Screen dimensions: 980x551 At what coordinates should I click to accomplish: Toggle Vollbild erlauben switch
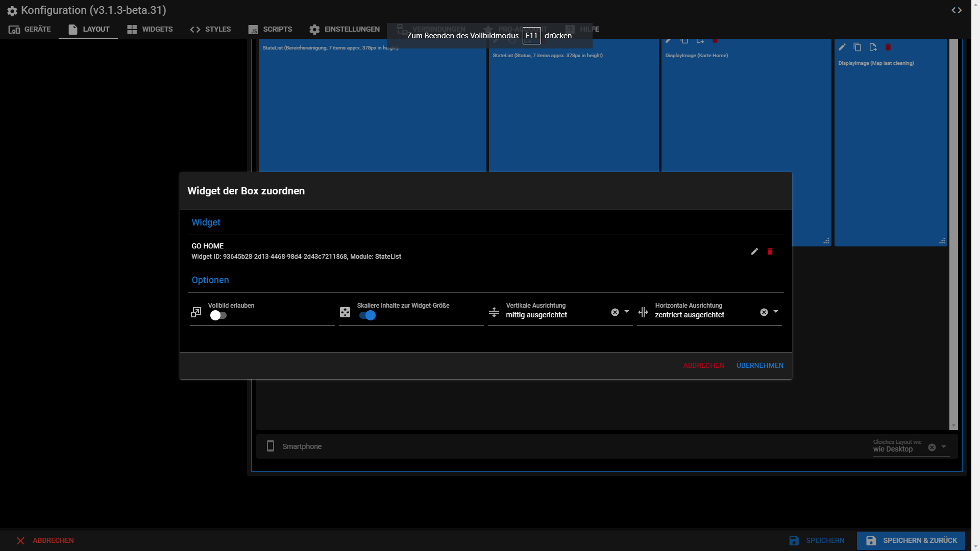(x=218, y=315)
